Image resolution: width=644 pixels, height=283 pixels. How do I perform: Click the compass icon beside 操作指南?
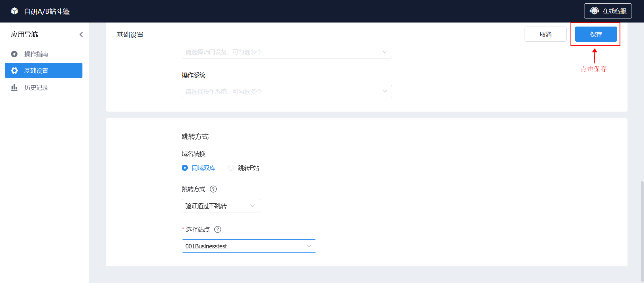(14, 54)
